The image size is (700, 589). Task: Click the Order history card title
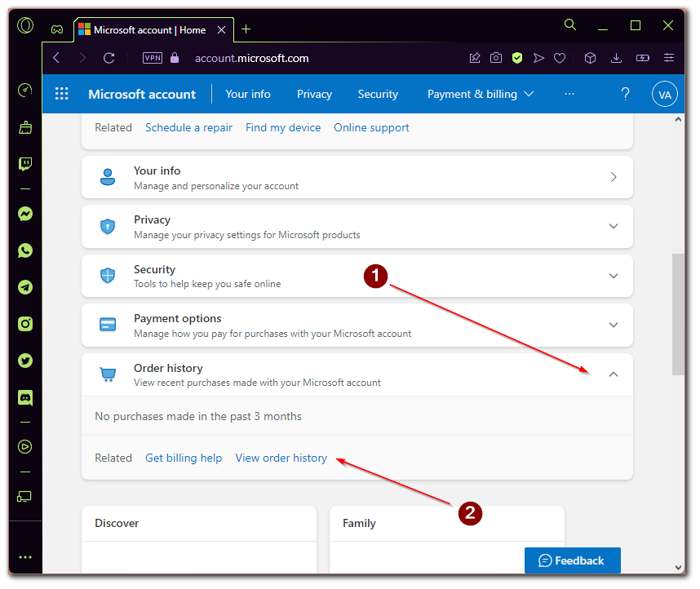point(168,369)
